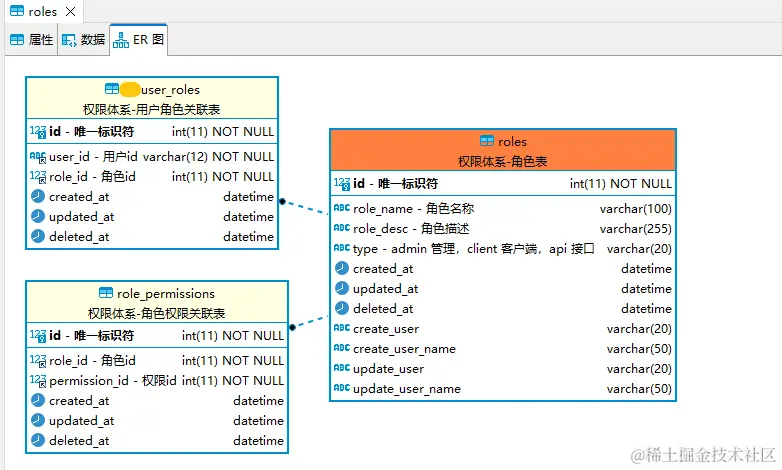Select role_desc - 角色描述 column

click(x=503, y=229)
